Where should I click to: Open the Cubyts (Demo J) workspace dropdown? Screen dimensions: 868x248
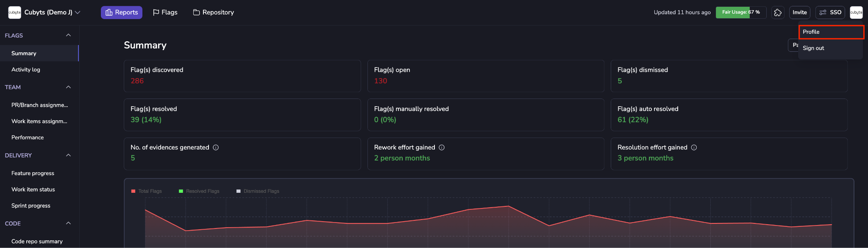[x=52, y=12]
